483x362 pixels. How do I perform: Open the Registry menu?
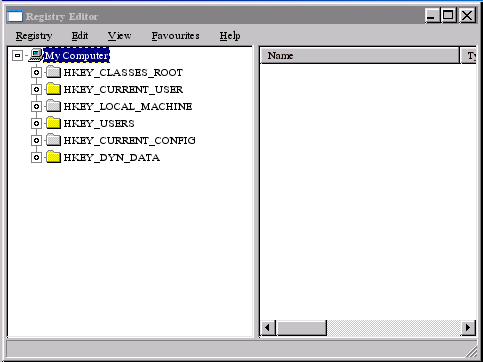click(x=34, y=36)
